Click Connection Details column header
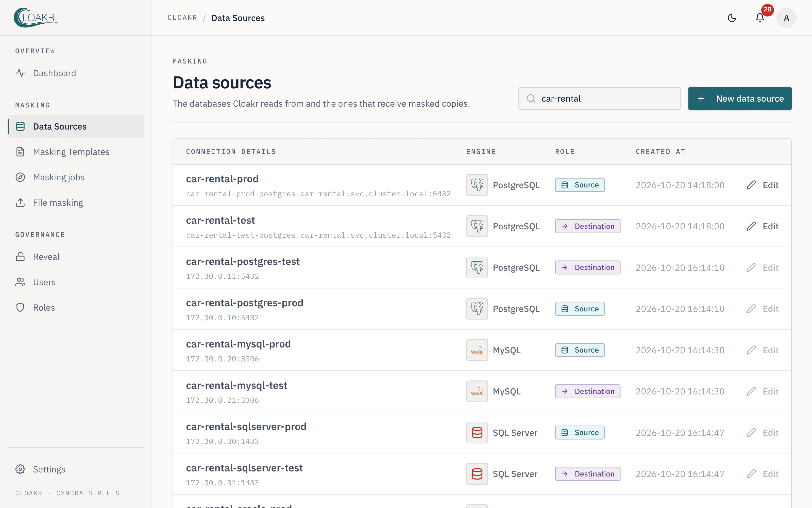The width and height of the screenshot is (812, 508). click(231, 152)
